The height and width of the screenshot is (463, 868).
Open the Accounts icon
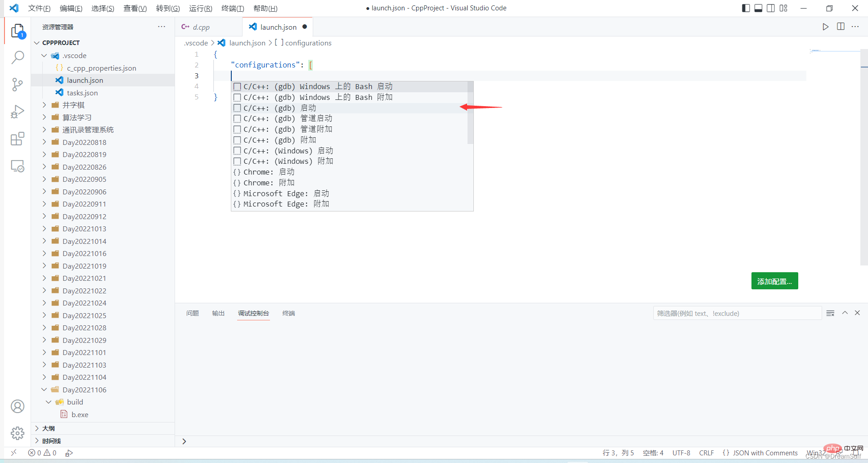(17, 406)
